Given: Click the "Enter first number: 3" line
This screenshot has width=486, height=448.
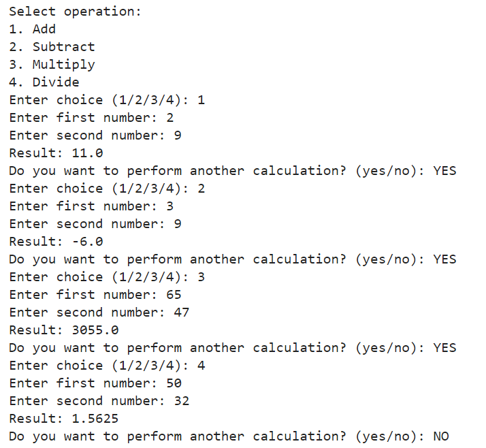Looking at the screenshot, I should 91,206.
